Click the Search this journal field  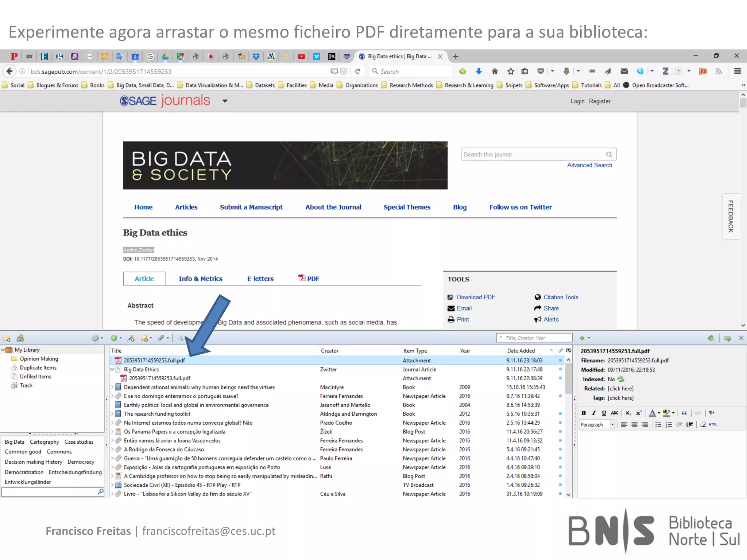click(x=539, y=155)
